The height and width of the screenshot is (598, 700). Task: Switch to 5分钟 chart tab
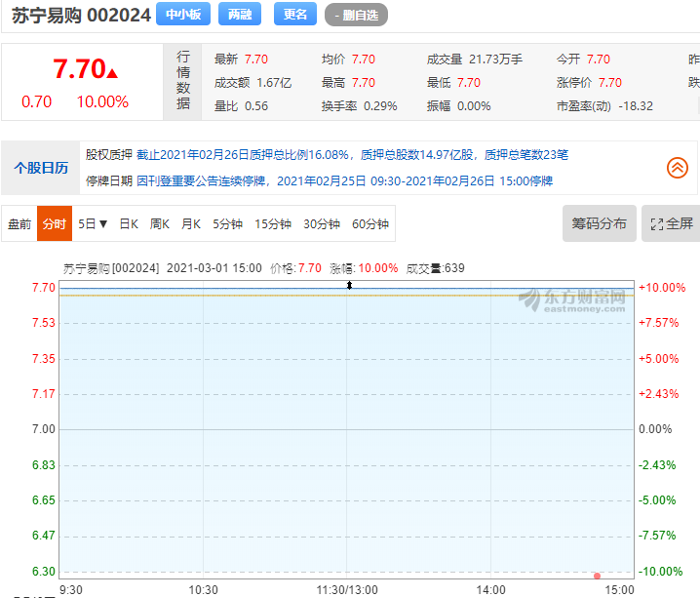[227, 223]
